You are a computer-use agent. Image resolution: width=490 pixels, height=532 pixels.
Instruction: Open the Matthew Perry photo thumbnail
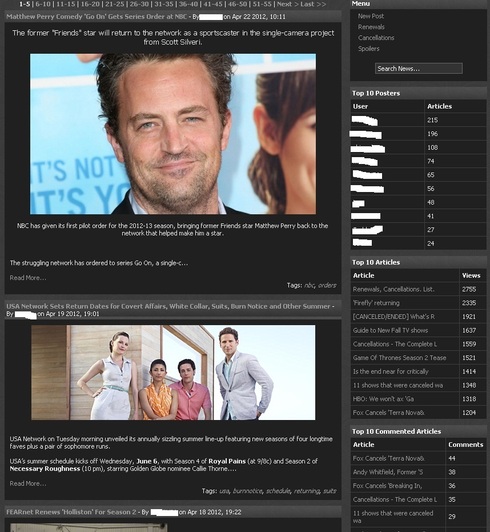click(173, 134)
